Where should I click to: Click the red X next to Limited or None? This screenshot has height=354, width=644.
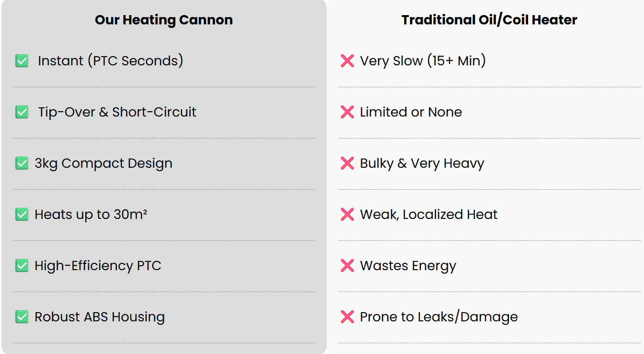[347, 112]
